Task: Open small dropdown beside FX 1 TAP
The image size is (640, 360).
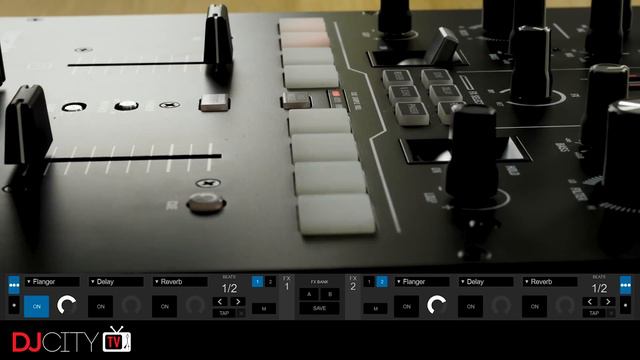Action: 241,313
